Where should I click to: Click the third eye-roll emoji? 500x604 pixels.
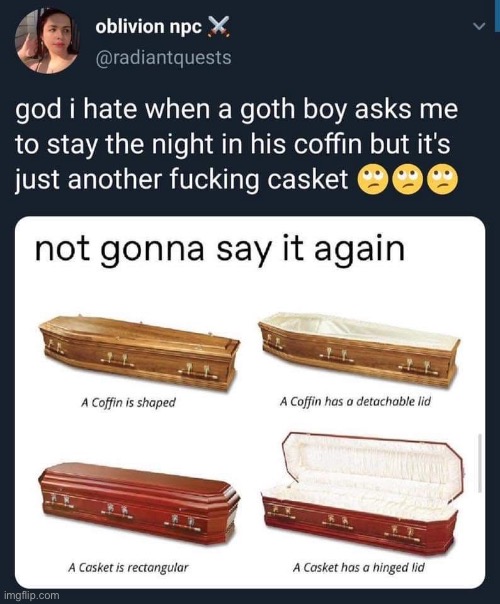[x=446, y=181]
